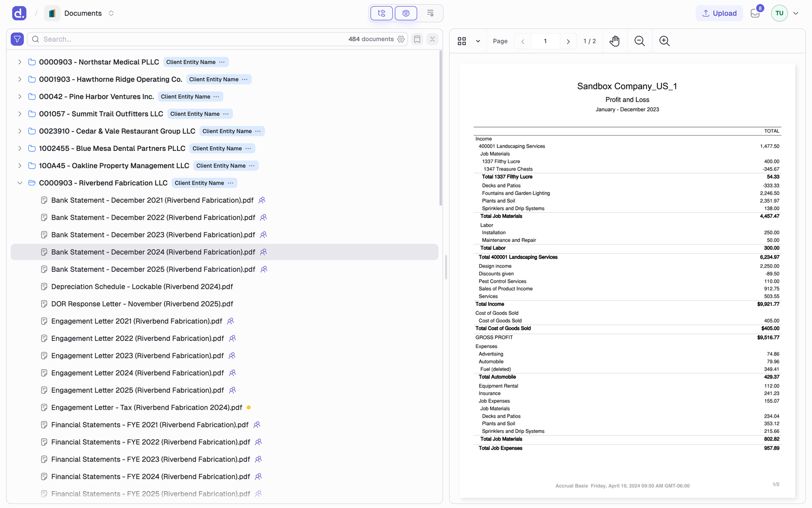Go to the previous page arrow
This screenshot has height=508, width=812.
[x=523, y=41]
